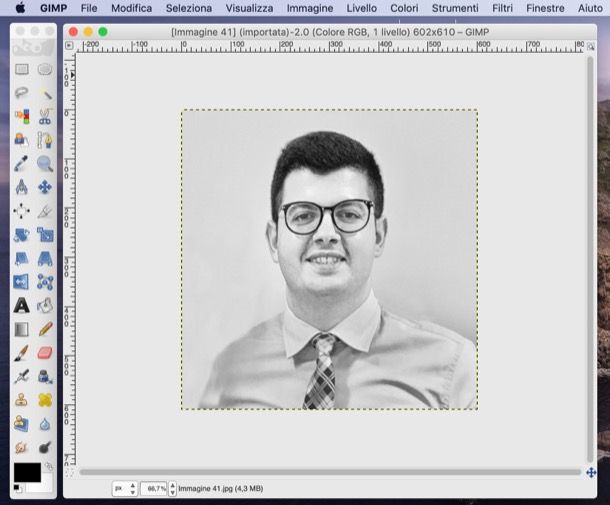This screenshot has height=505, width=610.
Task: Choose the Free Select lasso tool
Action: tap(22, 93)
